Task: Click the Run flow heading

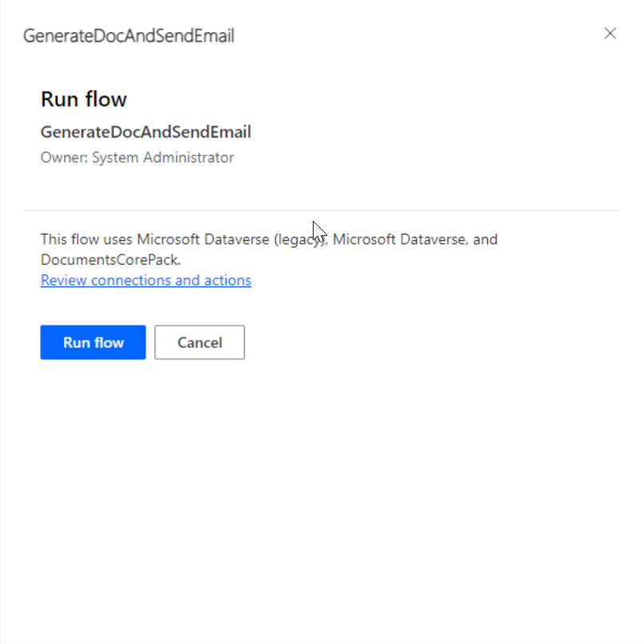Action: pyautogui.click(x=84, y=99)
